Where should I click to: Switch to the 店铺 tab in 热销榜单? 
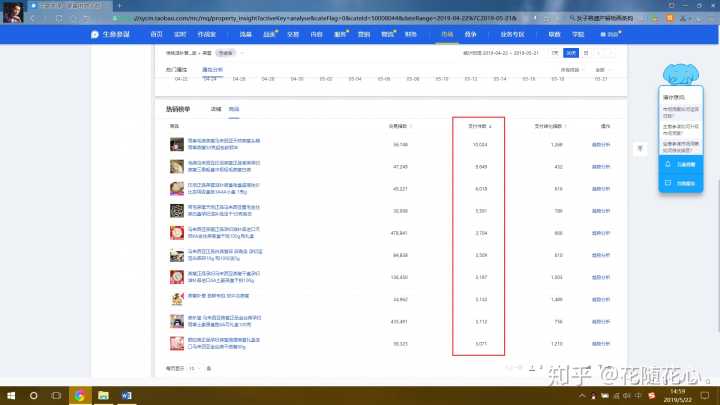pos(215,106)
